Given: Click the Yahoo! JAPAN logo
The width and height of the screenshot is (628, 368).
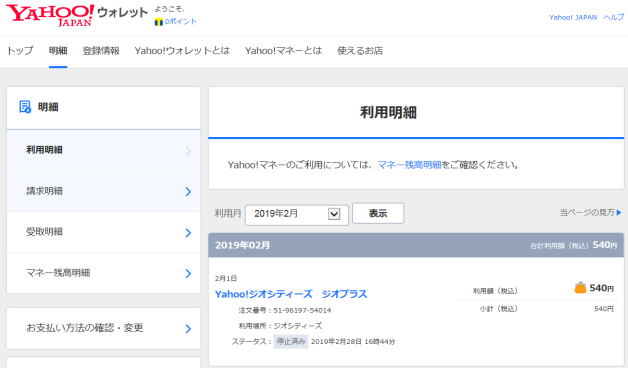Looking at the screenshot, I should pos(50,15).
